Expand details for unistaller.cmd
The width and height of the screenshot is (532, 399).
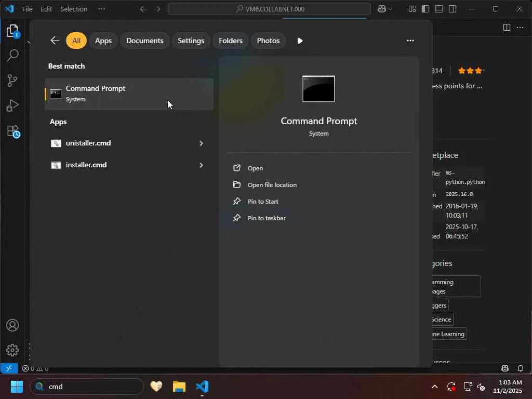pos(201,143)
